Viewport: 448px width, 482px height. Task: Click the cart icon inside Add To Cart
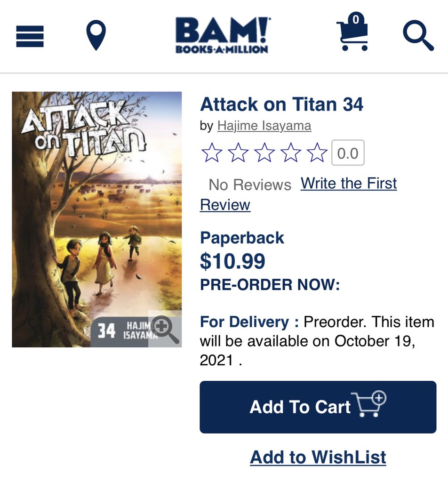(369, 404)
